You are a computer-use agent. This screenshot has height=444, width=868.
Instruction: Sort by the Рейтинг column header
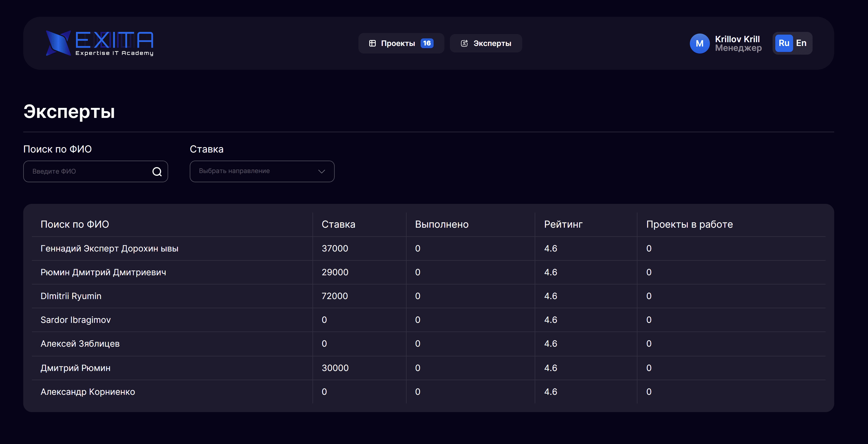(x=563, y=224)
